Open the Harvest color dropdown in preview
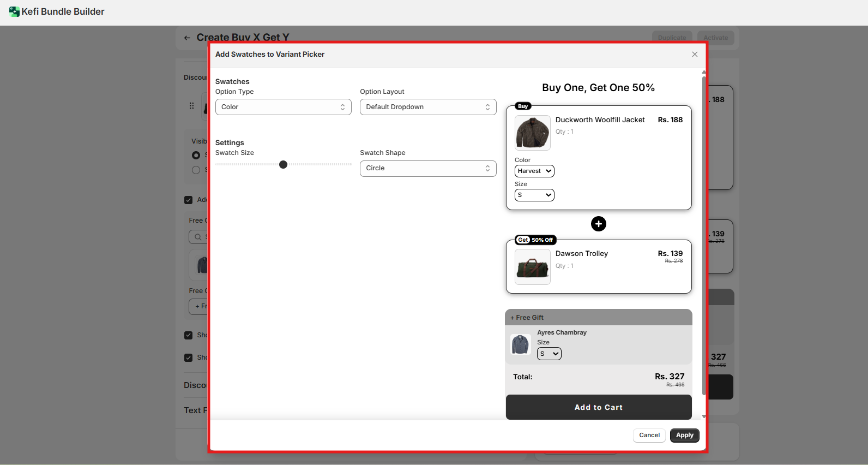Screen dimensions: 868x465 click(x=534, y=171)
